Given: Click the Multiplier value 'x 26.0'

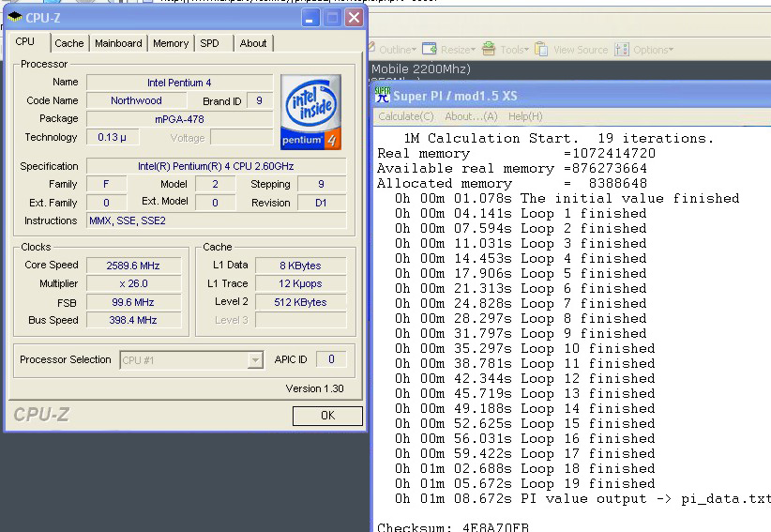Looking at the screenshot, I should pos(133,283).
